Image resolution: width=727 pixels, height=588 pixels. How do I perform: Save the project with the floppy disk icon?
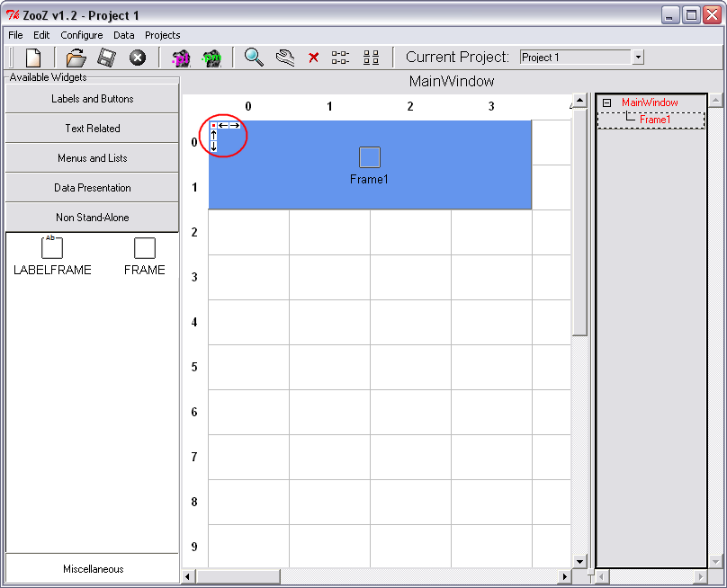[107, 58]
